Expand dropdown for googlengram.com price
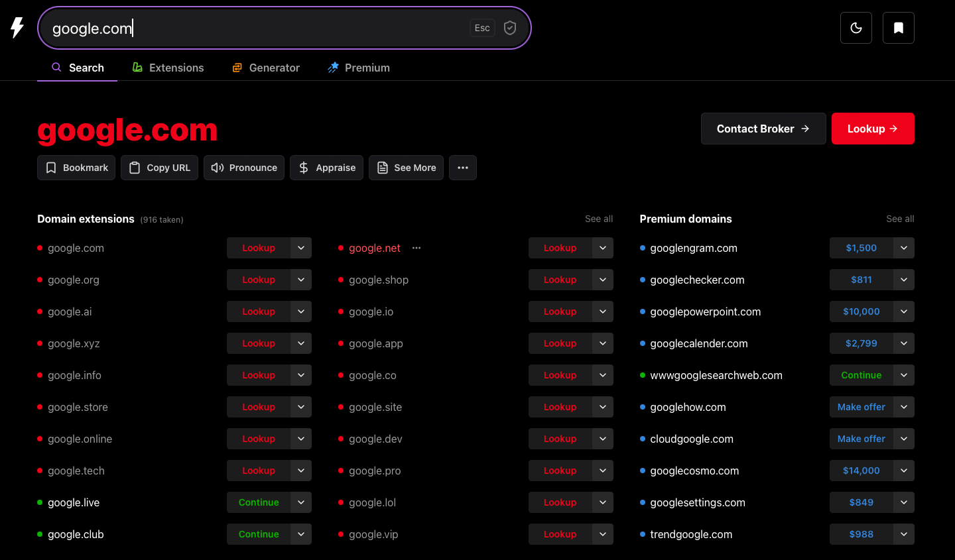 904,248
